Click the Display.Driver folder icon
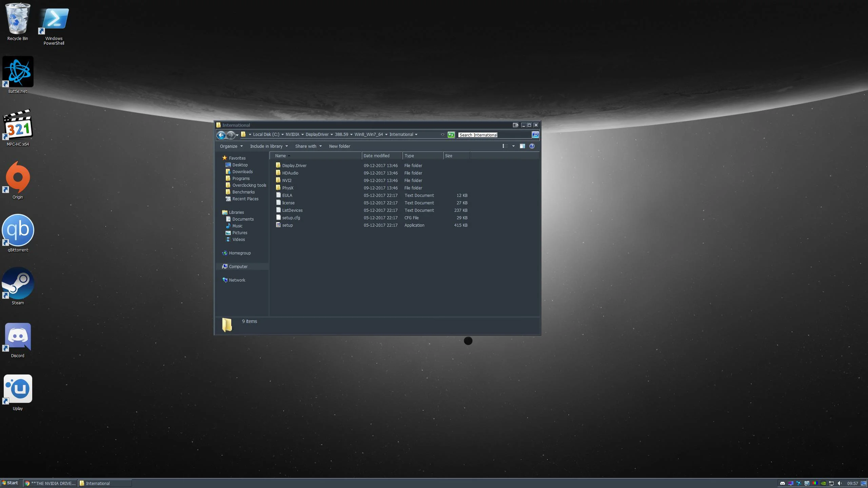 point(278,165)
